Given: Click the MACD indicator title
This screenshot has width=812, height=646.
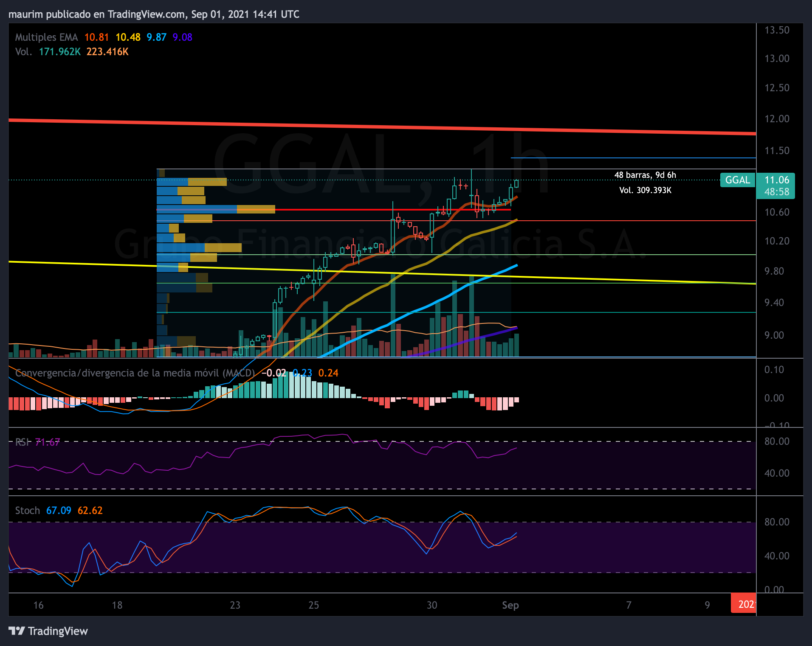Looking at the screenshot, I should 135,373.
